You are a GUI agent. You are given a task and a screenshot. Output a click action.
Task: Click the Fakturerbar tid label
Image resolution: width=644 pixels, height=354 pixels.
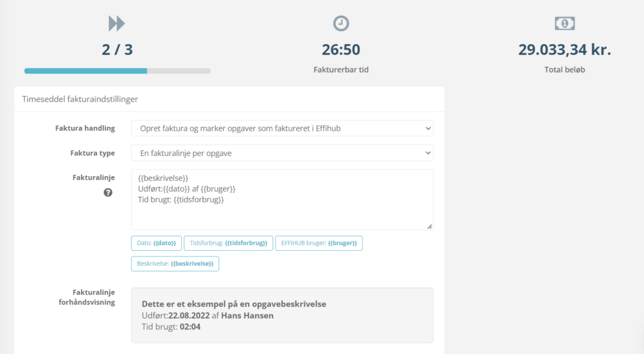coord(341,70)
